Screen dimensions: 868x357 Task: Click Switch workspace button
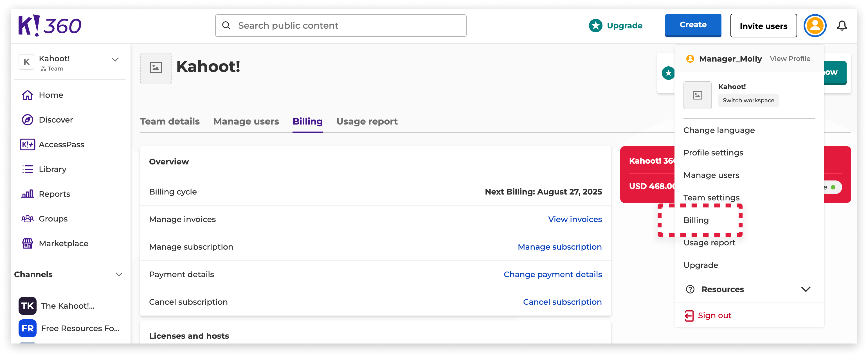pyautogui.click(x=748, y=100)
